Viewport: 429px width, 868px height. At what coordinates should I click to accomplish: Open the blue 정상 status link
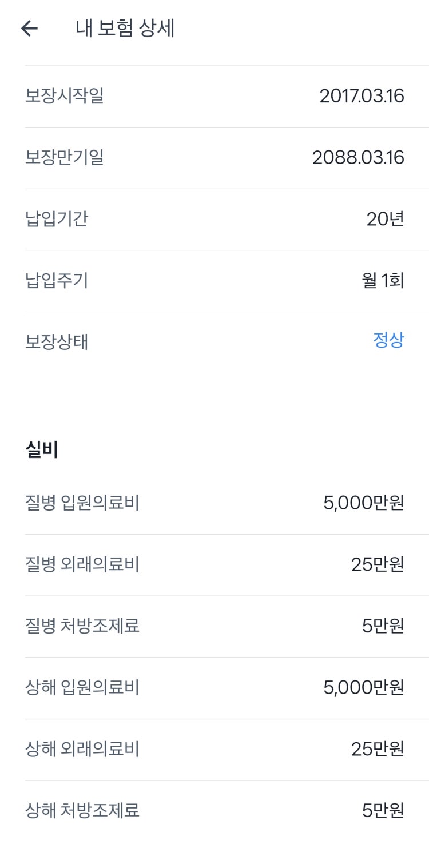tap(388, 341)
